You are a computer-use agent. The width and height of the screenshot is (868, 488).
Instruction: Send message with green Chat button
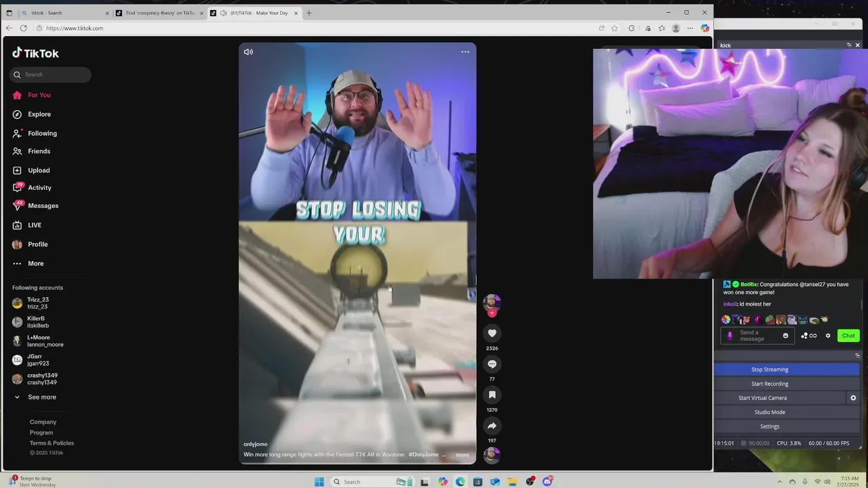tap(848, 335)
